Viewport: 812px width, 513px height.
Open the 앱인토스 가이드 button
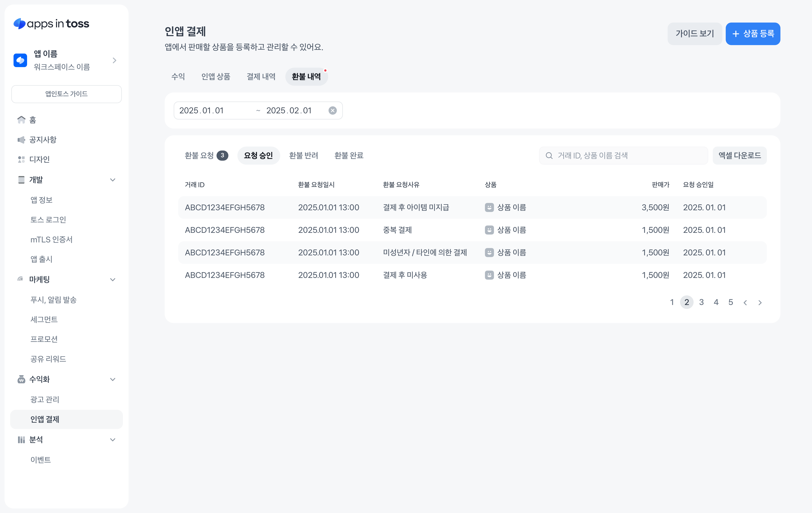[x=66, y=94]
